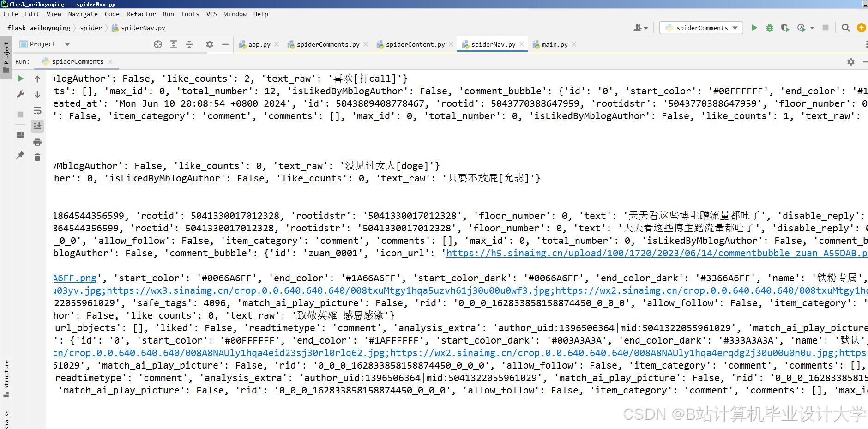Screen dimensions: 868x429
Task: Open Search Everywhere magnifier
Action: tap(845, 28)
